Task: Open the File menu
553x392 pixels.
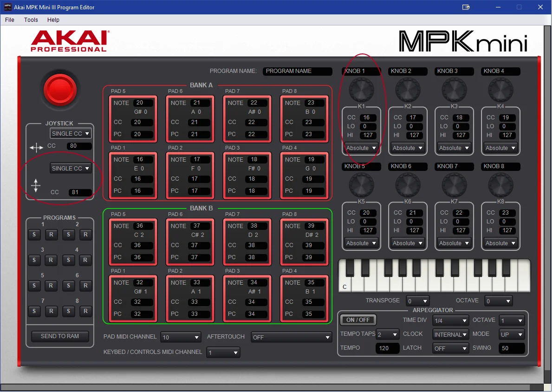Action: click(10, 20)
